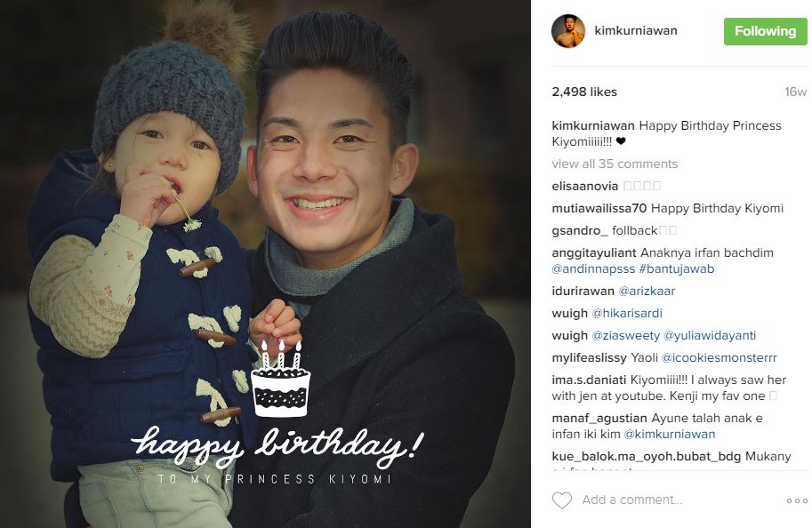Screen dimensions: 812x528
Task: Visit commenter elisaanovia's profile
Action: click(x=585, y=186)
